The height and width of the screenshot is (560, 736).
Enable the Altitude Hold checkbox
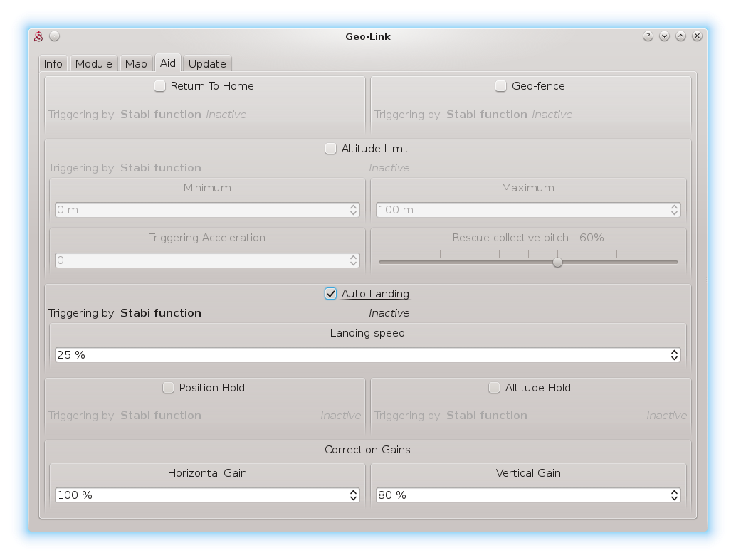pyautogui.click(x=495, y=388)
